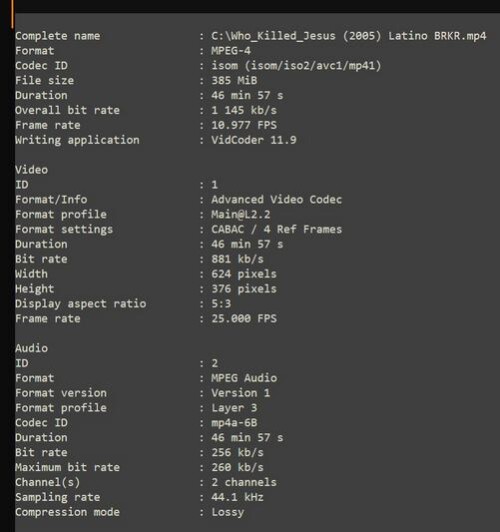500x532 pixels.
Task: Click the 10.977 FPS frame rate value
Action: tap(244, 125)
